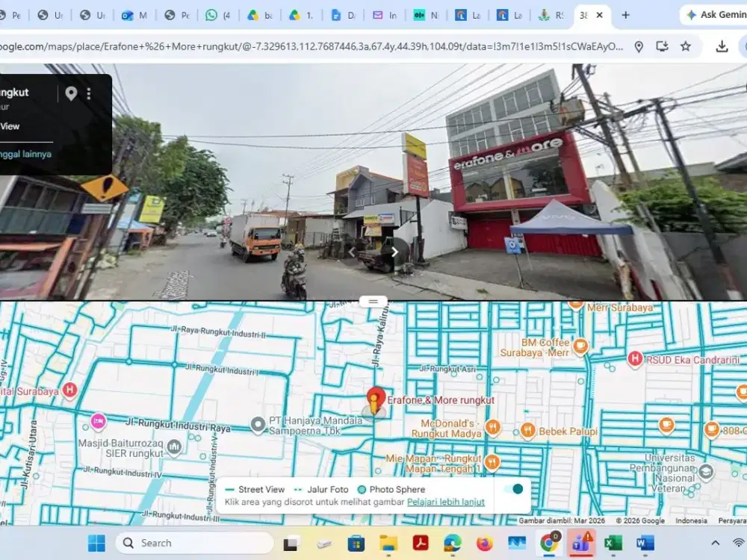Open Adobe Acrobat from the taskbar

click(x=420, y=543)
